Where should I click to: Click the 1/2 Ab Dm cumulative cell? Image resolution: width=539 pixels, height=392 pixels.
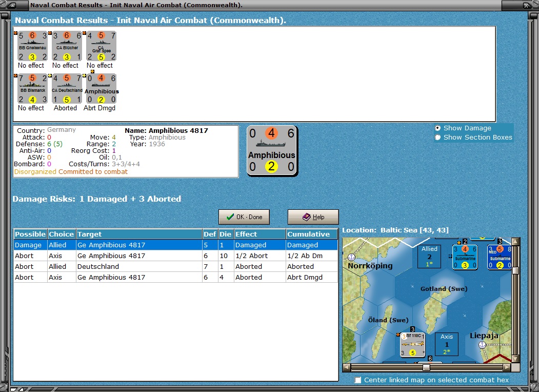312,256
